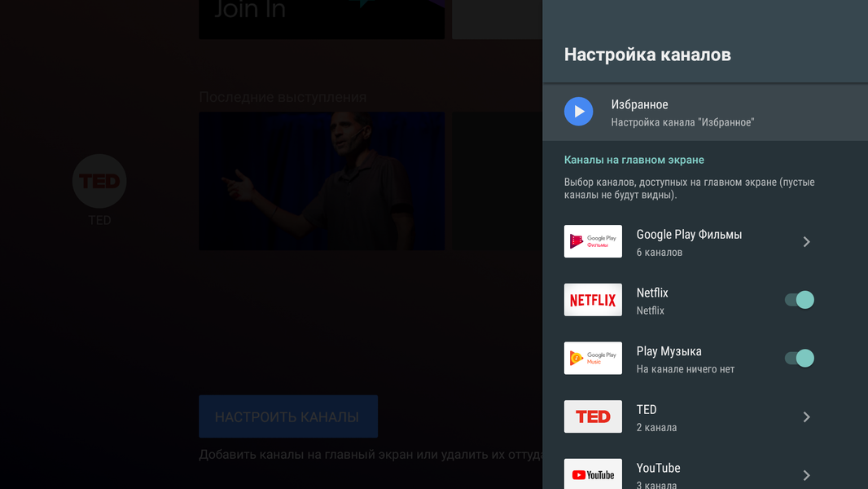Click the TED logo in channel list
868x489 pixels.
point(593,416)
